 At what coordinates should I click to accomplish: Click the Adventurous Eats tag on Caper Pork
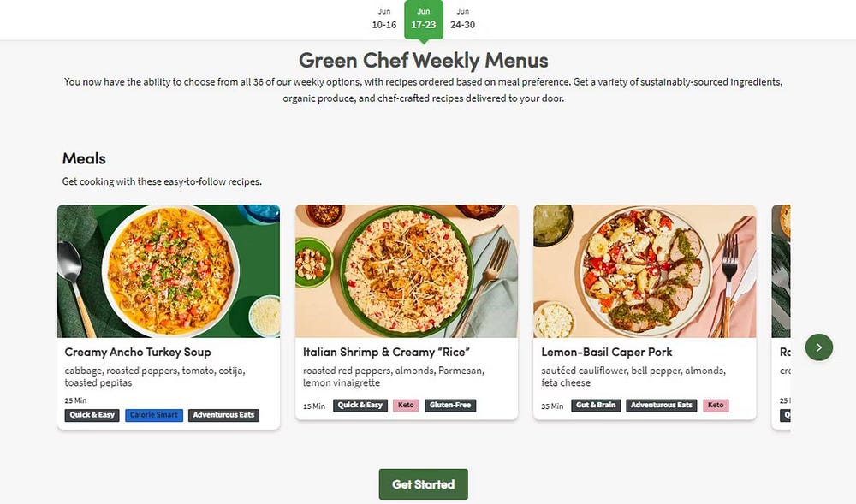[x=662, y=406]
